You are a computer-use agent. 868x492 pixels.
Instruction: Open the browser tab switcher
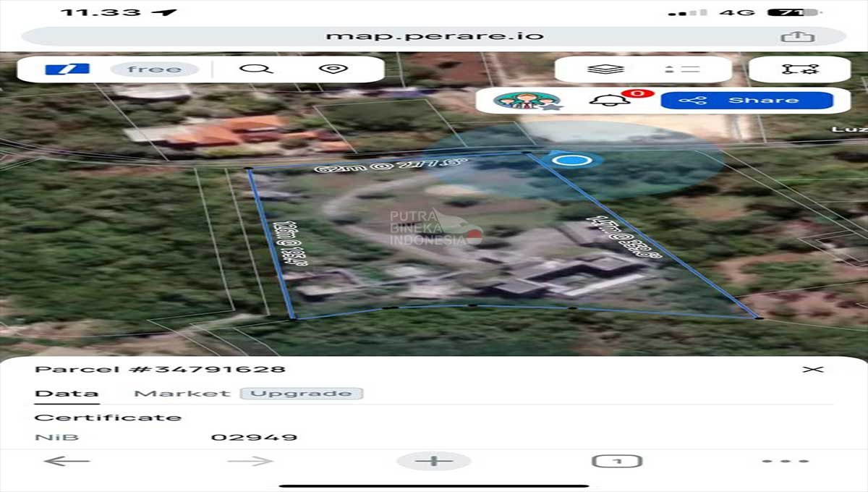[617, 461]
